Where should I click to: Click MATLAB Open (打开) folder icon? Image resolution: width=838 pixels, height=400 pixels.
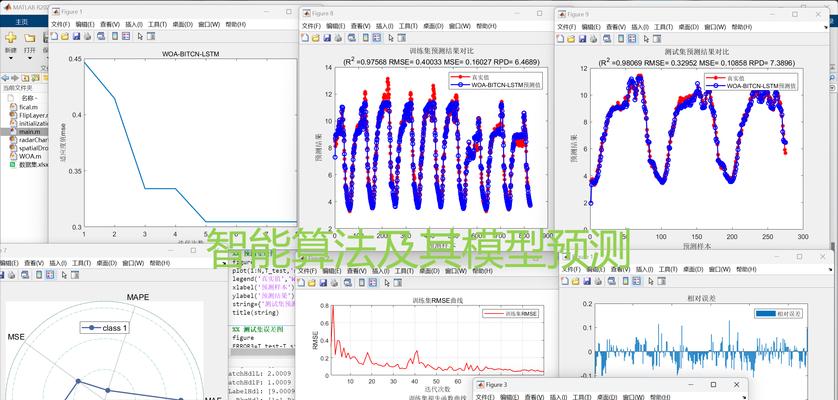30,38
